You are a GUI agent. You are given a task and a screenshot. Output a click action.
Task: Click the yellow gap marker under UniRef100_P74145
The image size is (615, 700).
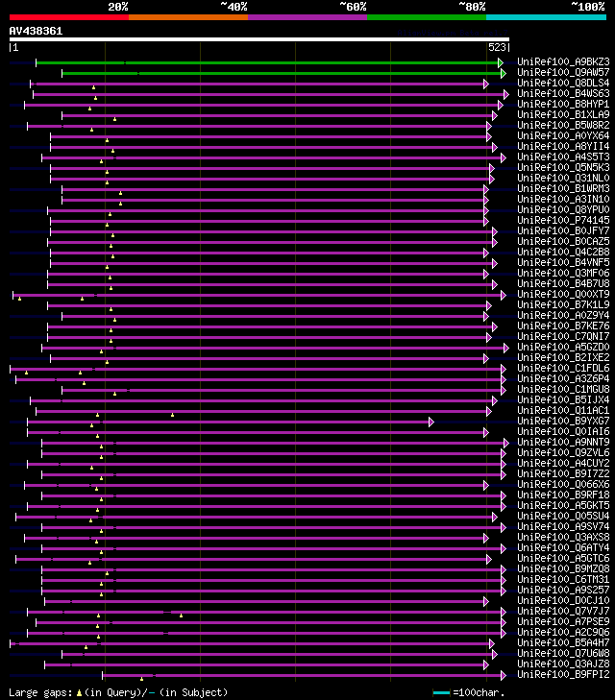[x=108, y=225]
